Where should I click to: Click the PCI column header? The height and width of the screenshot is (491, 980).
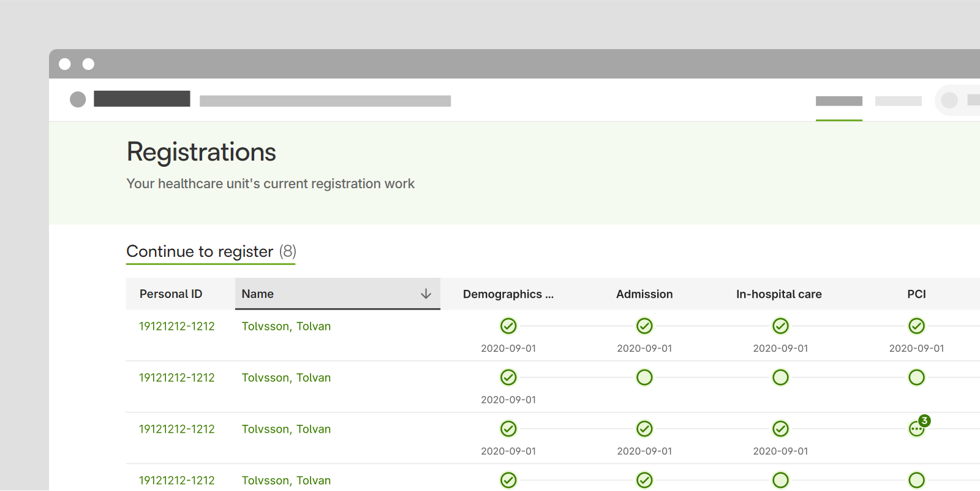pos(916,294)
